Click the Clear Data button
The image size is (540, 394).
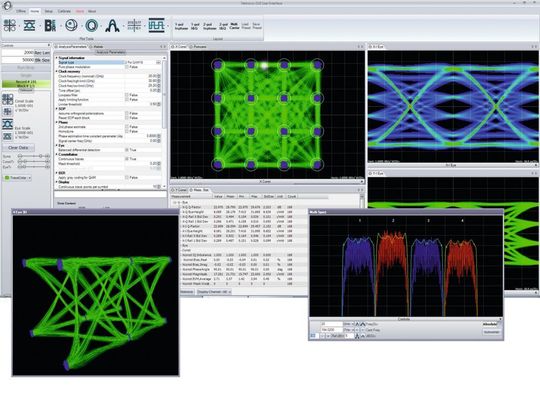pyautogui.click(x=18, y=147)
